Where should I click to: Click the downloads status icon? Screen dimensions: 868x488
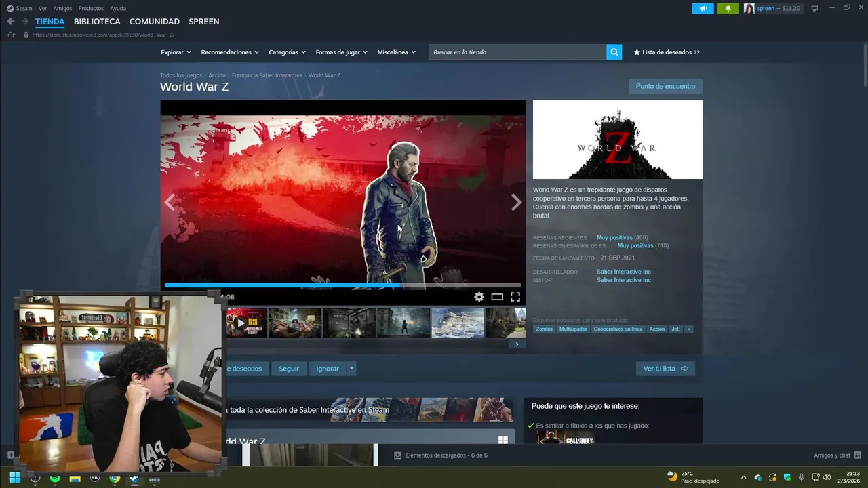(398, 455)
